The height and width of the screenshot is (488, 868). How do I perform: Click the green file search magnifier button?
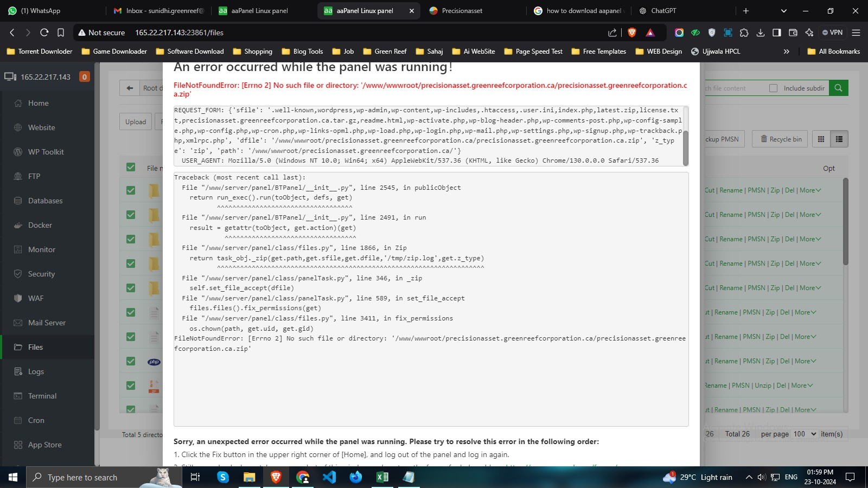point(838,88)
